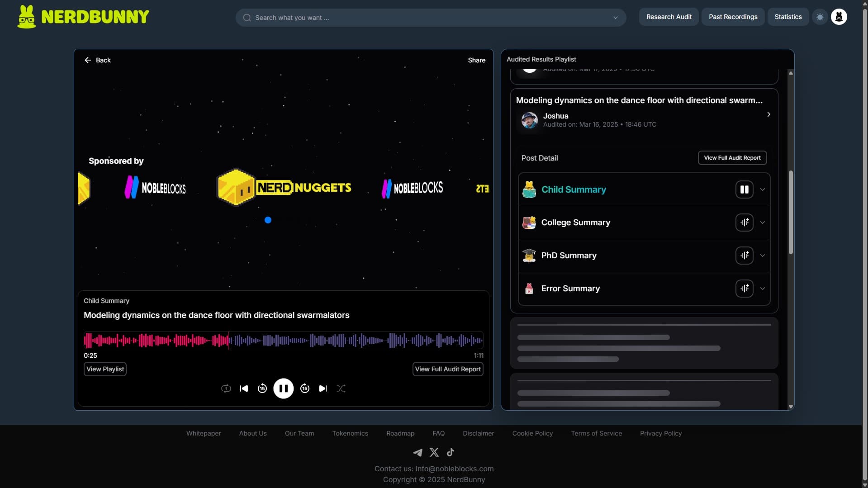Image resolution: width=868 pixels, height=488 pixels.
Task: Open View Full Audit Report in player
Action: [448, 369]
